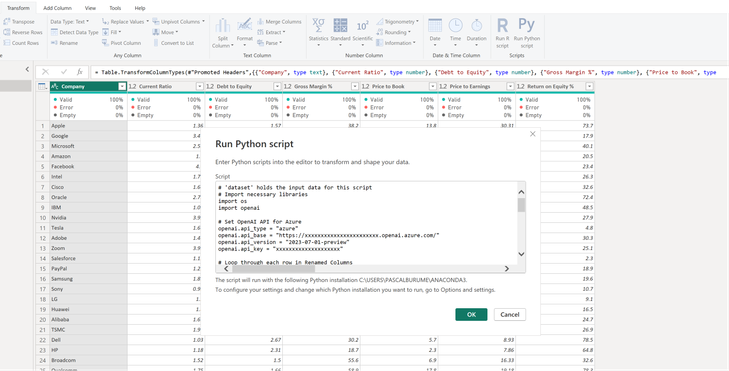Open the Statistics tool
The height and width of the screenshot is (371, 729).
[318, 32]
